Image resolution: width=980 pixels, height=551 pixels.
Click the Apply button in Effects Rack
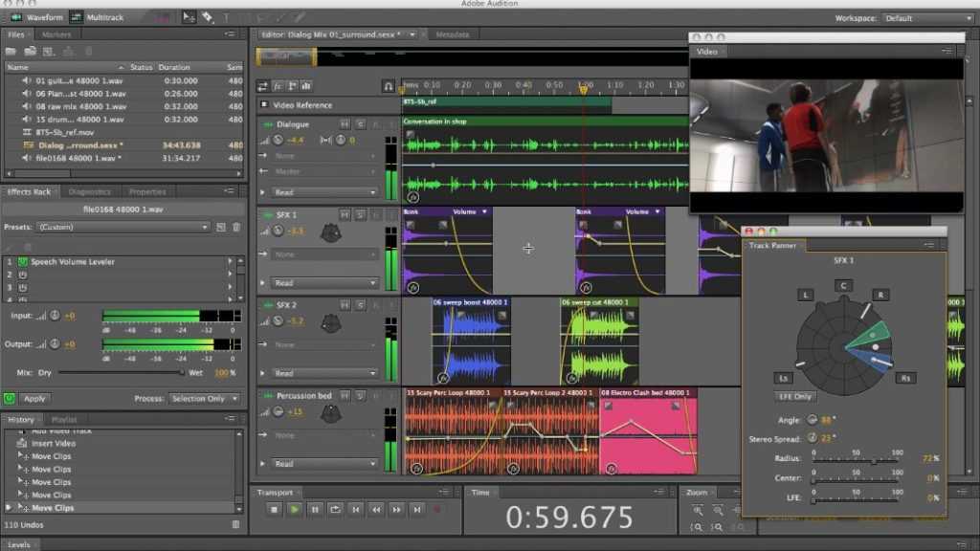(x=33, y=398)
